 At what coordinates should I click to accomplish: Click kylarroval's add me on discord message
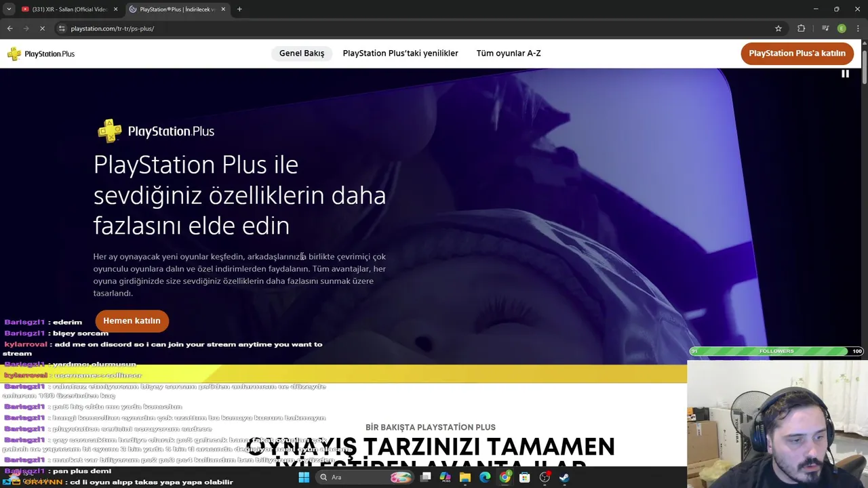163,348
